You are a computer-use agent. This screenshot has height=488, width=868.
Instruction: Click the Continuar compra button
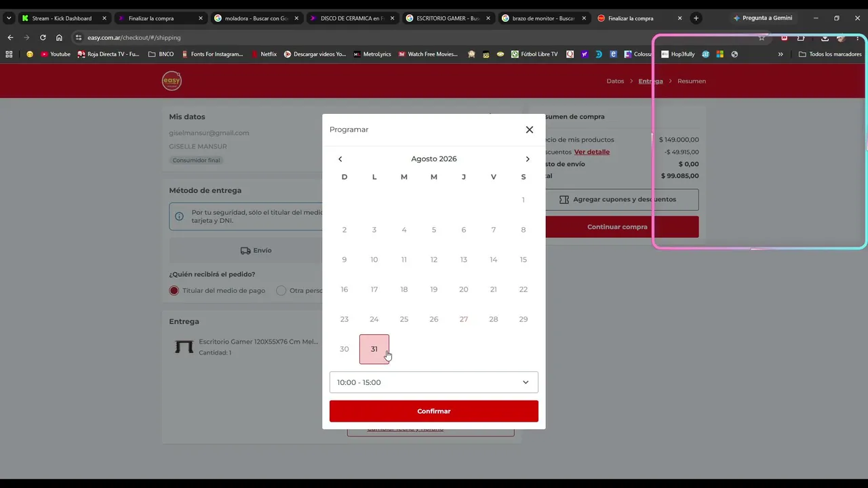617,227
